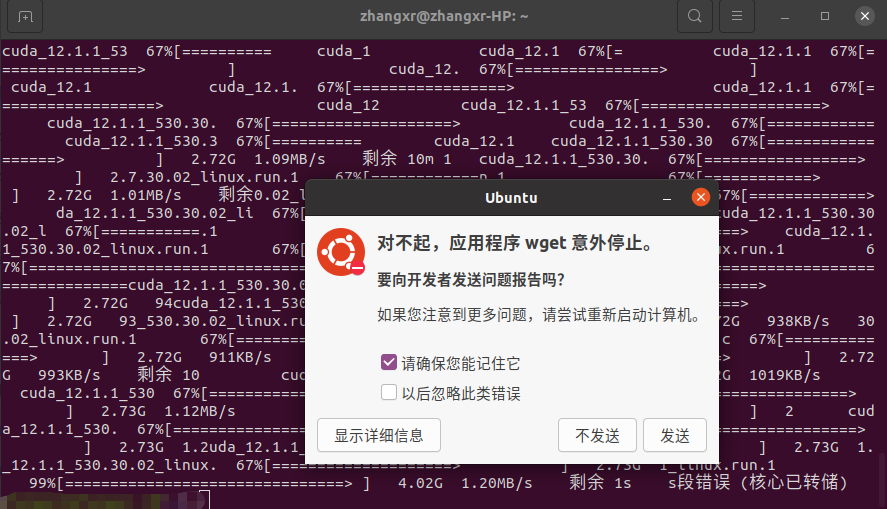This screenshot has height=509, width=887.
Task: Click the zhangxr@zhangxr-HP terminal title
Action: pyautogui.click(x=444, y=16)
